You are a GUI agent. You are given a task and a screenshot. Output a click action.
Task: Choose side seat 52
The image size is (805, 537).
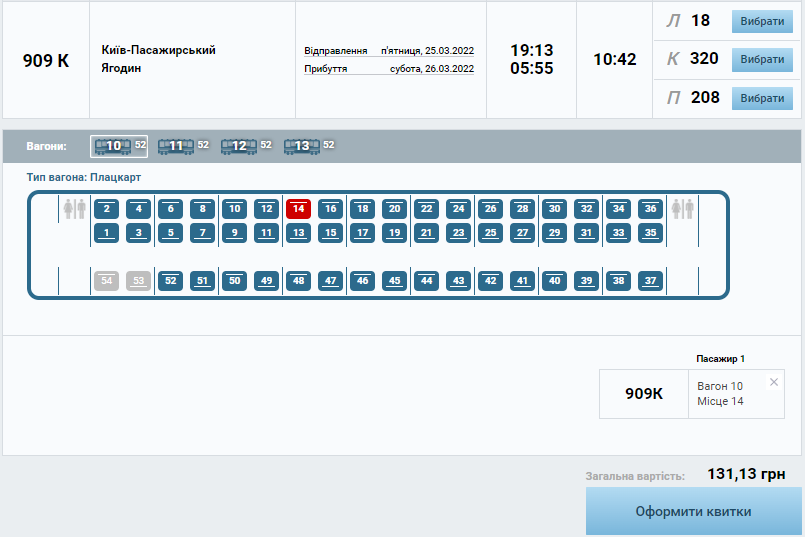170,281
